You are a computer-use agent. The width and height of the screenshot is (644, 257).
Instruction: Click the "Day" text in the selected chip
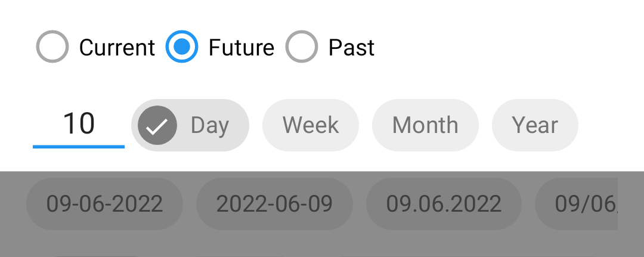point(209,126)
